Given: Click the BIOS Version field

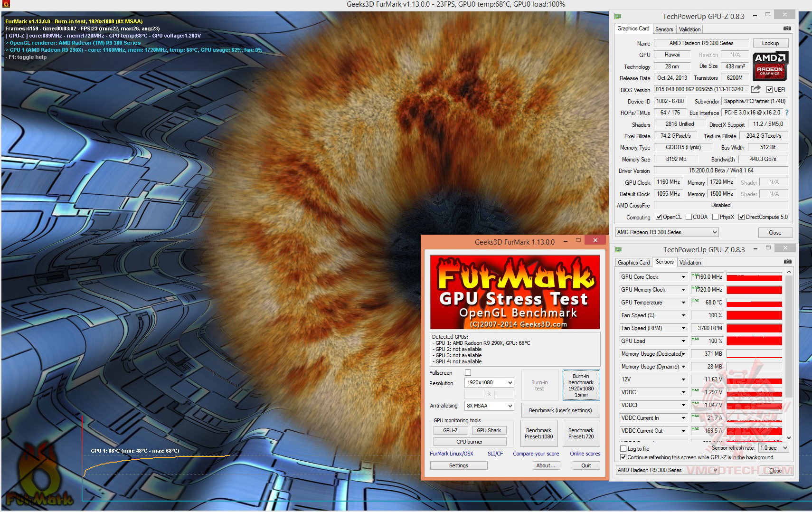Looking at the screenshot, I should [701, 89].
